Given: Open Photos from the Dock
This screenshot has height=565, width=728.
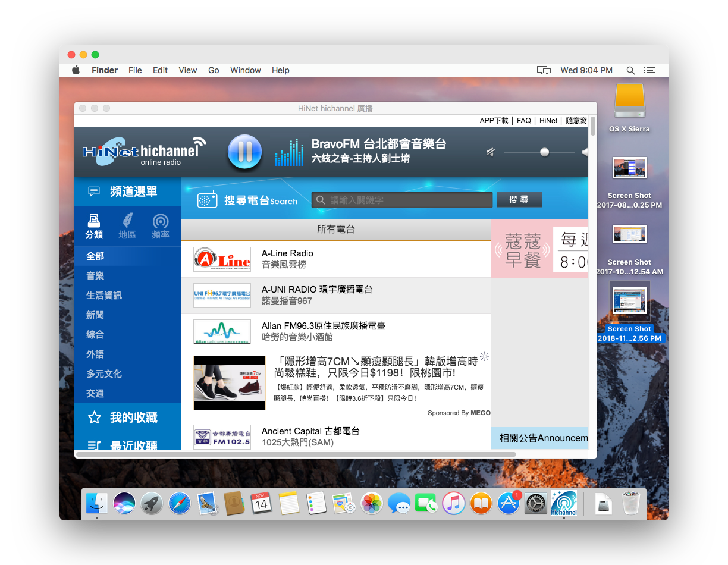Looking at the screenshot, I should pyautogui.click(x=372, y=504).
